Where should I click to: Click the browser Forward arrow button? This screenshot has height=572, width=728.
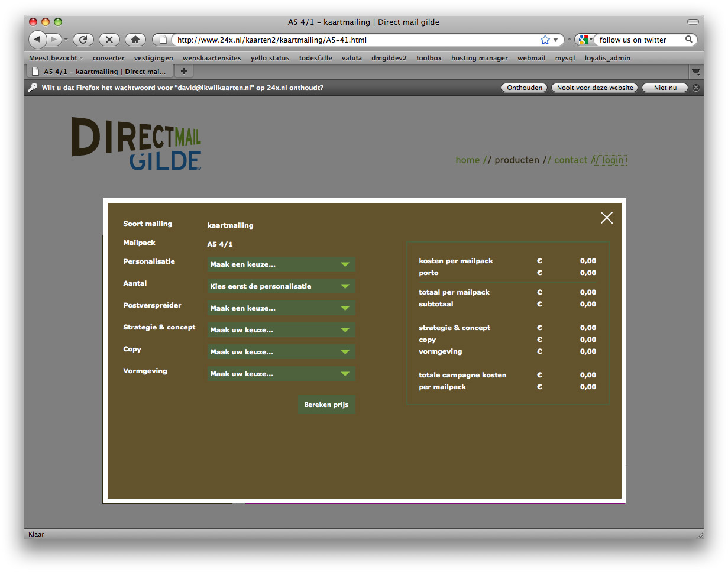tap(54, 40)
